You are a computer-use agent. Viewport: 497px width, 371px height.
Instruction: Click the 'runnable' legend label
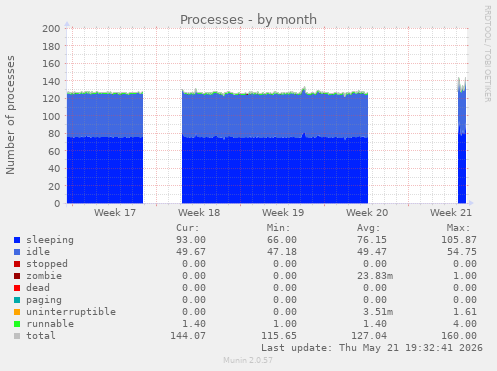[x=50, y=324]
